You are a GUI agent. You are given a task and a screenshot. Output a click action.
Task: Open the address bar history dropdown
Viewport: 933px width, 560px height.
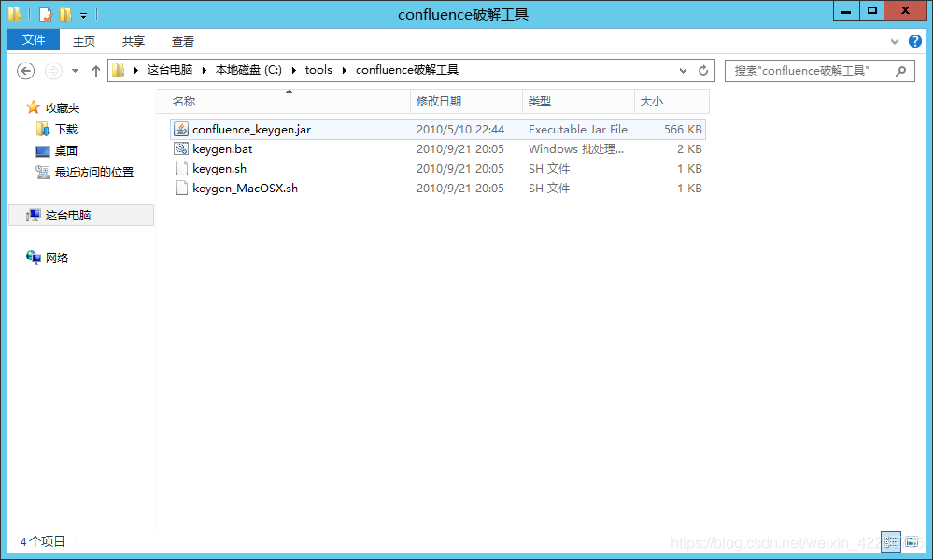point(683,71)
